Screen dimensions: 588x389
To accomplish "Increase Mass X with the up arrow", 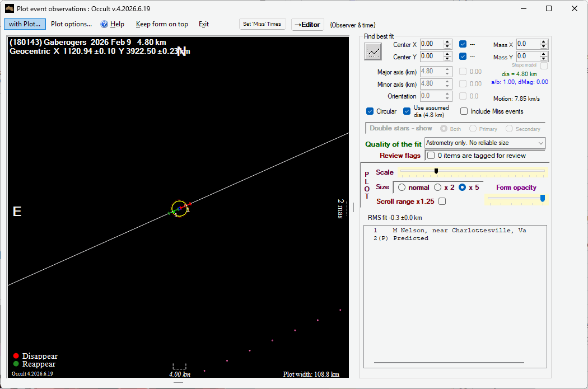I will coord(544,42).
